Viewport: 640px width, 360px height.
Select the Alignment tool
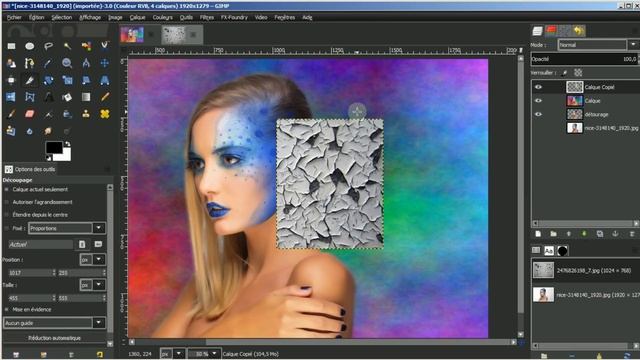[x=11, y=80]
